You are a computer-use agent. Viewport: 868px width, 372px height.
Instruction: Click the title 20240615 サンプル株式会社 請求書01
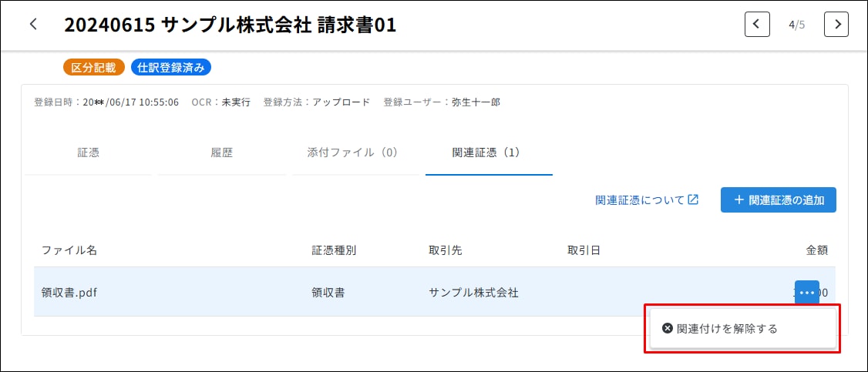coord(230,25)
